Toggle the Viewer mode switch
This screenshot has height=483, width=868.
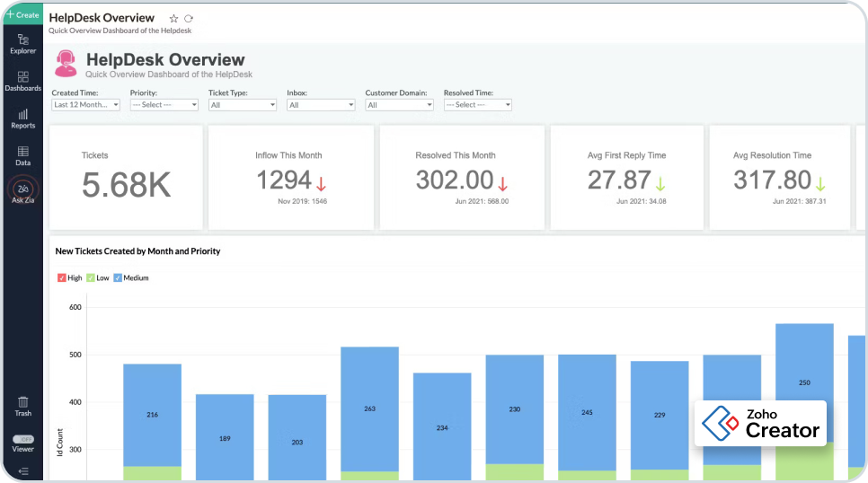(22, 439)
